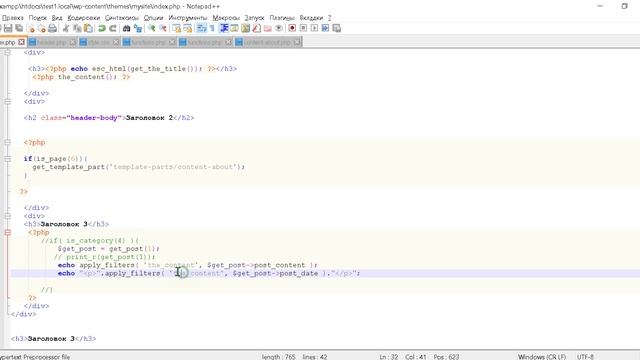This screenshot has height=360, width=640.
Task: Close the header.php tab
Action: coord(73,42)
